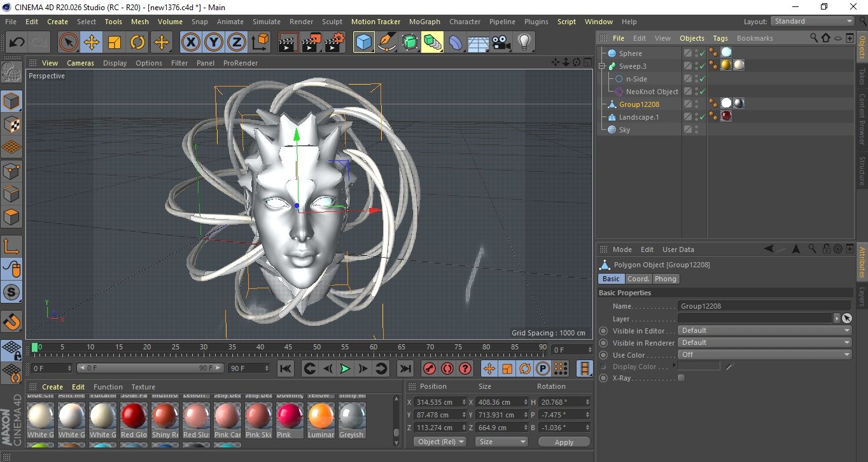Image resolution: width=868 pixels, height=462 pixels.
Task: Open the Size mode dropdown
Action: coord(501,442)
